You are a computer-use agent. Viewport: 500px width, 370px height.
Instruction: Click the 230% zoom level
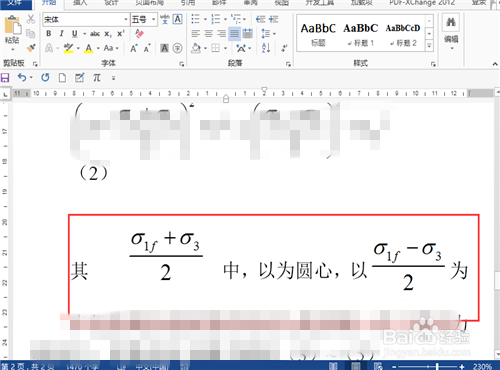point(482,367)
